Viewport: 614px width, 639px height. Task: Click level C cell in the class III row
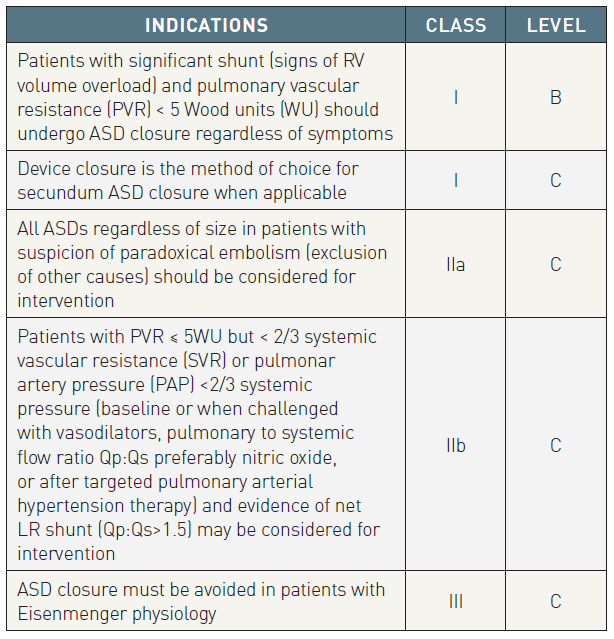tap(556, 601)
